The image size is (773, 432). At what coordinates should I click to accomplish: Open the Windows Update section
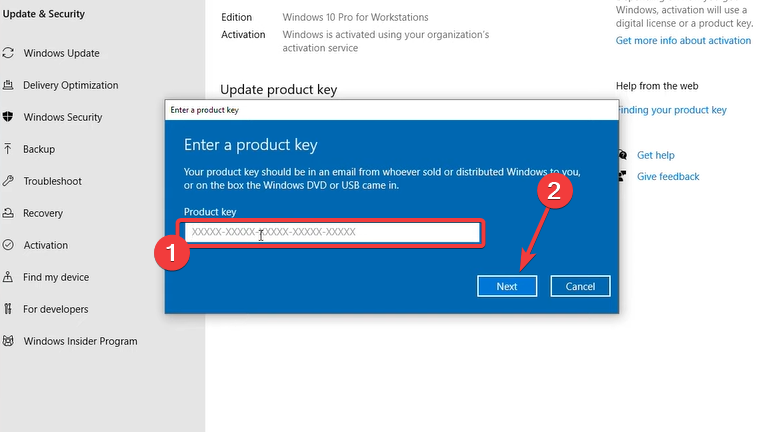coord(62,53)
